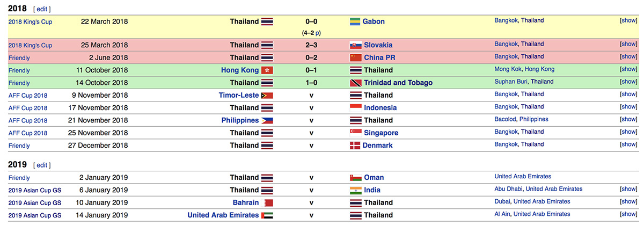Expand details for the Gabon match
Viewport: 644px width, 225px height.
point(629,20)
